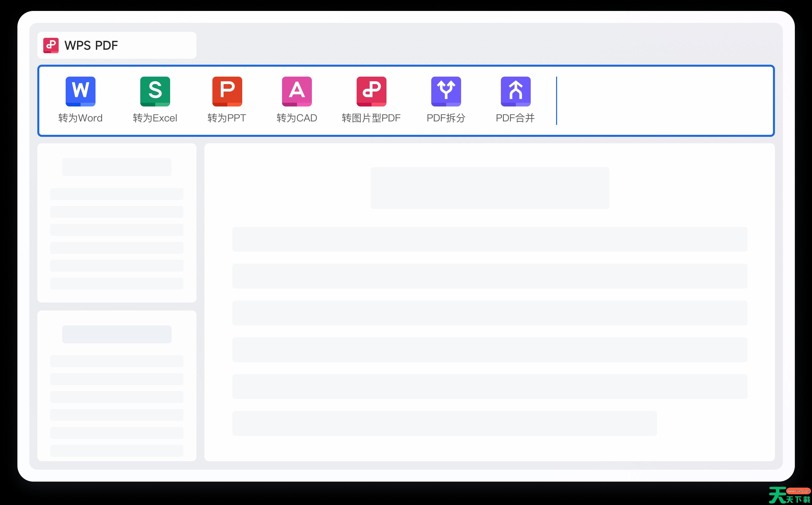The image size is (812, 505).
Task: Click the red image-type PDF conversion icon
Action: click(x=371, y=91)
